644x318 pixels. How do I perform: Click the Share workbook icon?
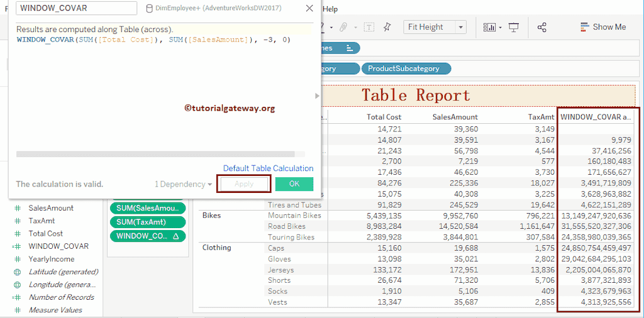(x=541, y=27)
